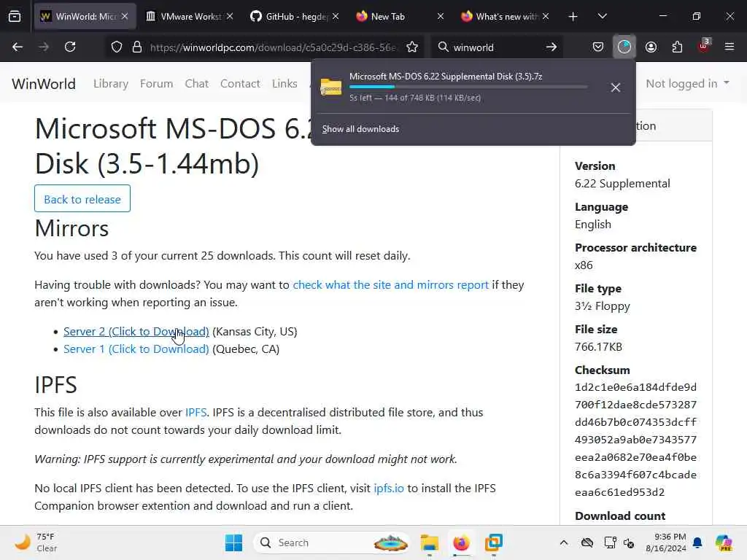The width and height of the screenshot is (747, 560).
Task: Go to WinWorld home logo
Action: pyautogui.click(x=43, y=83)
